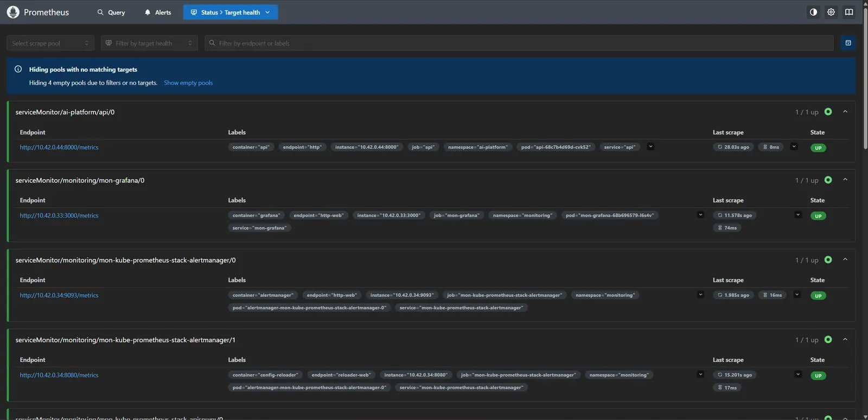Screen dimensions: 868x420
Task: Click the endpoint="http" label chip
Action: (x=302, y=147)
